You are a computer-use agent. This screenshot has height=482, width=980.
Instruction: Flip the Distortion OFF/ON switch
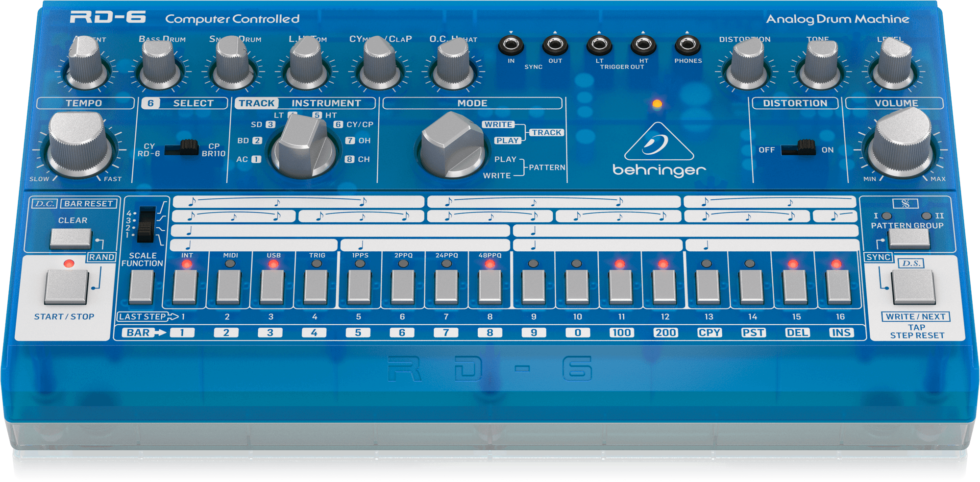(799, 147)
